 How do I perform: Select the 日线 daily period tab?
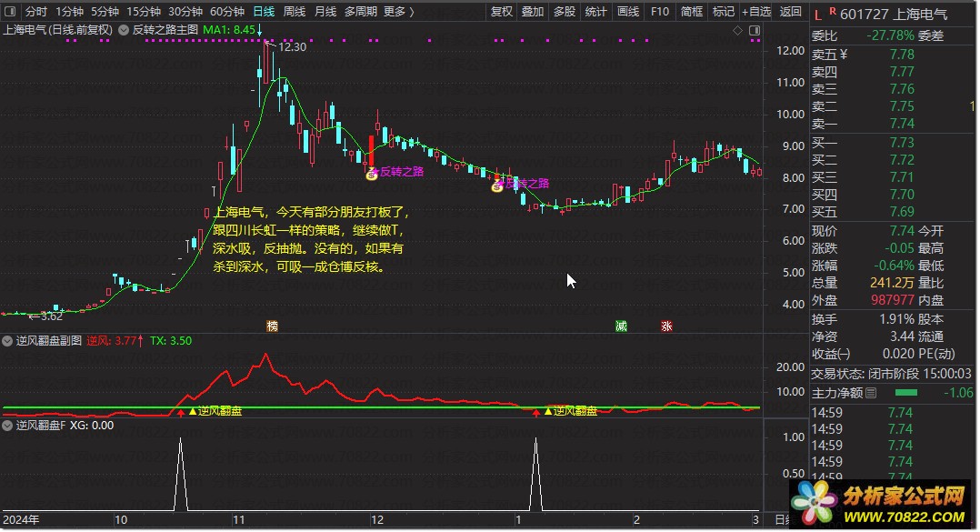click(264, 11)
